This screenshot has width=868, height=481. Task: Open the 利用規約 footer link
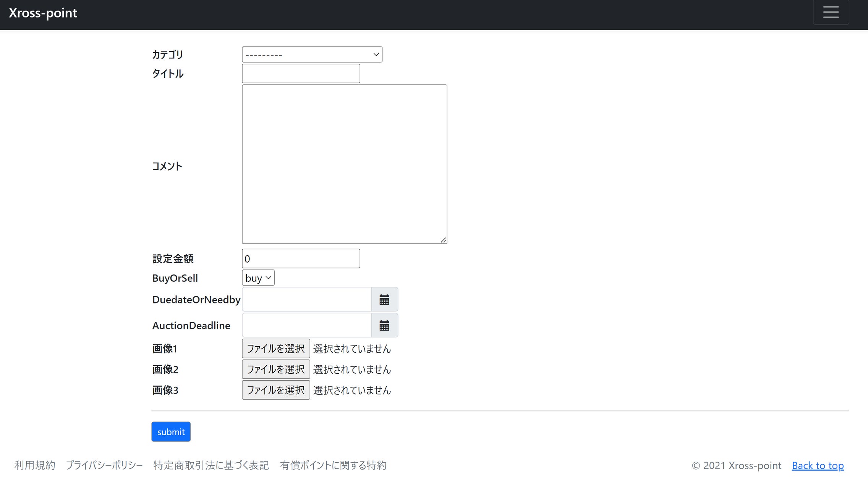[35, 465]
